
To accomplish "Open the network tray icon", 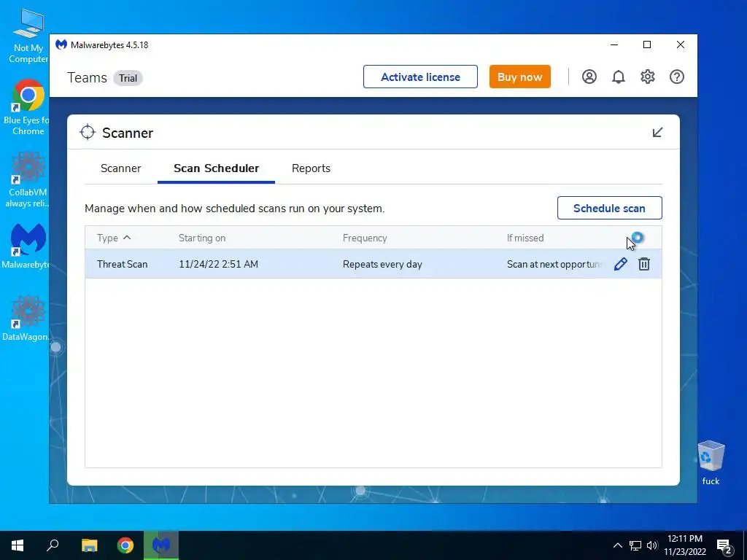I will (635, 545).
